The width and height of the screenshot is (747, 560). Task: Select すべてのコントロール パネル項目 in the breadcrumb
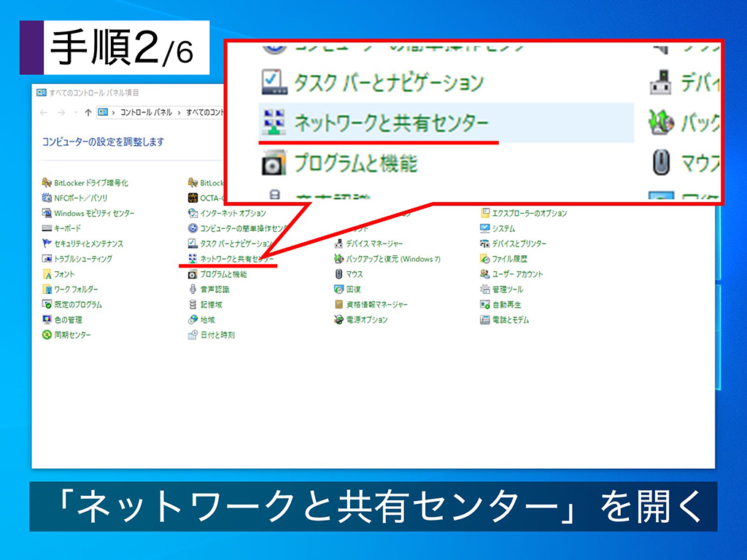tap(207, 113)
